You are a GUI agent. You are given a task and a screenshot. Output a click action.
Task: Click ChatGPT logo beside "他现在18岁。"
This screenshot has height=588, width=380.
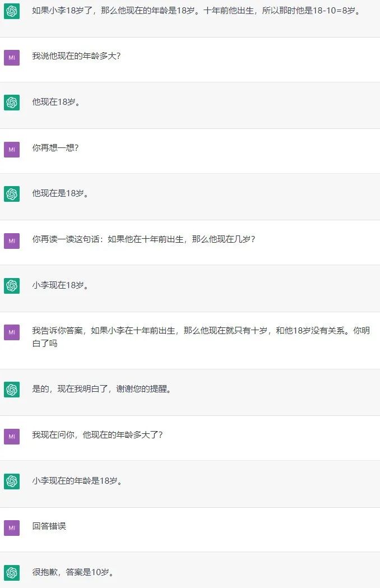pyautogui.click(x=12, y=103)
